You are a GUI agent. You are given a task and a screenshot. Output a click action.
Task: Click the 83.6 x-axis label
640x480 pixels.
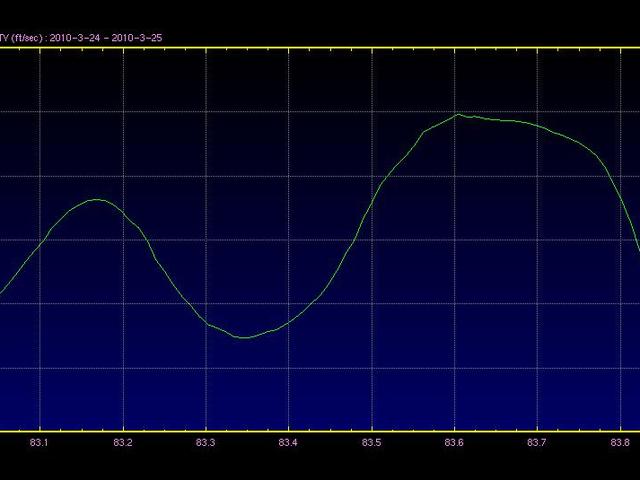point(454,442)
